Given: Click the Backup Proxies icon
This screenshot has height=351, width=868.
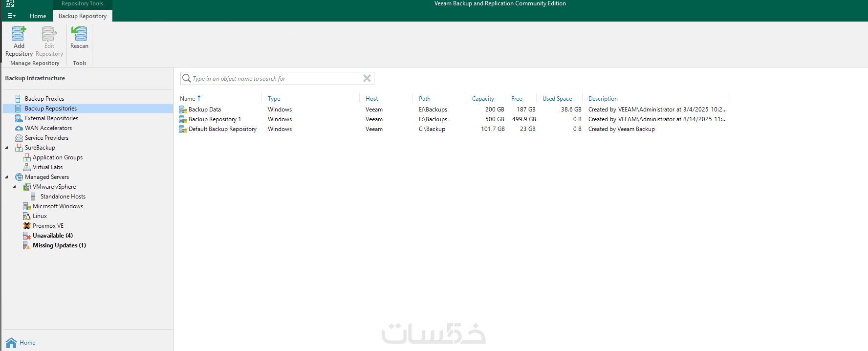Looking at the screenshot, I should [x=18, y=99].
